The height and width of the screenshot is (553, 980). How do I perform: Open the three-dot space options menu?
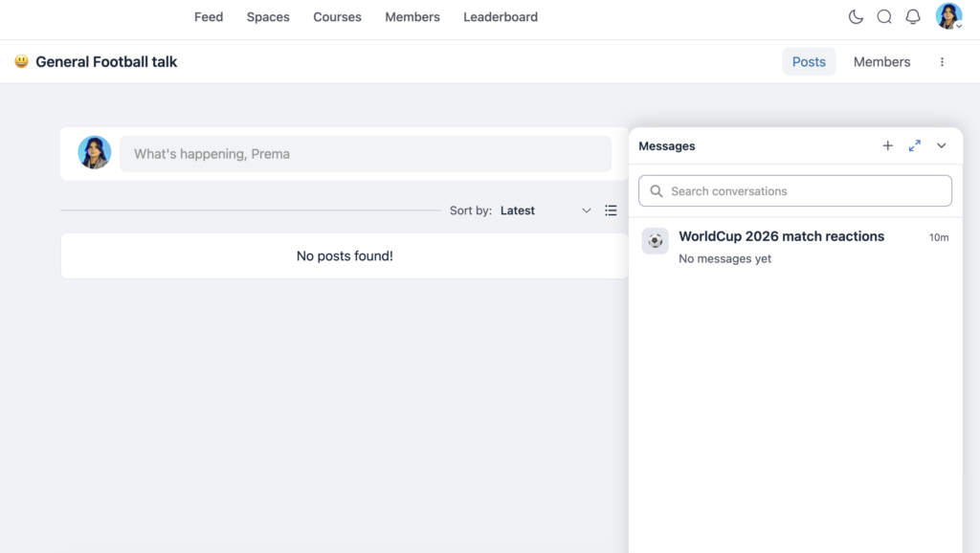[942, 62]
